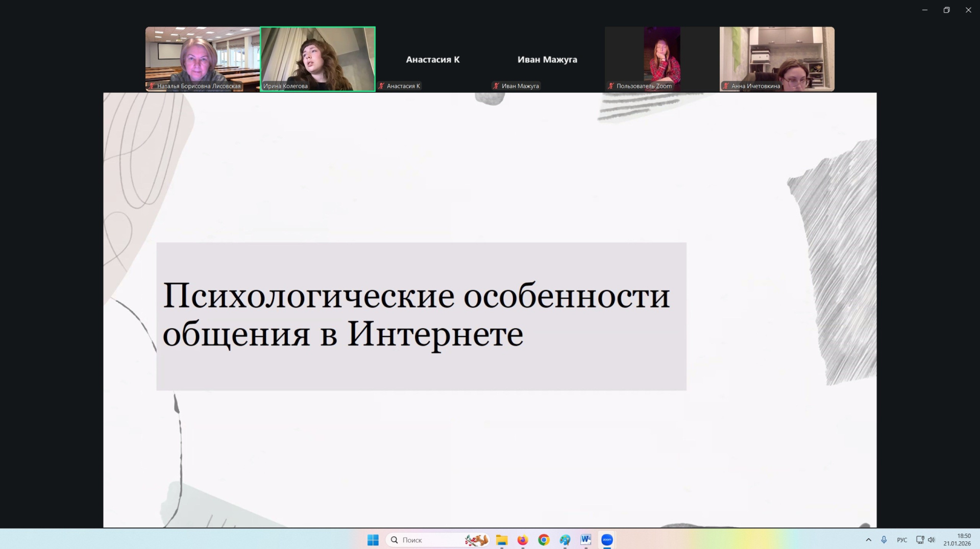980x549 pixels.
Task: Select the active speaker Ирина Колегова's video
Action: 317,59
